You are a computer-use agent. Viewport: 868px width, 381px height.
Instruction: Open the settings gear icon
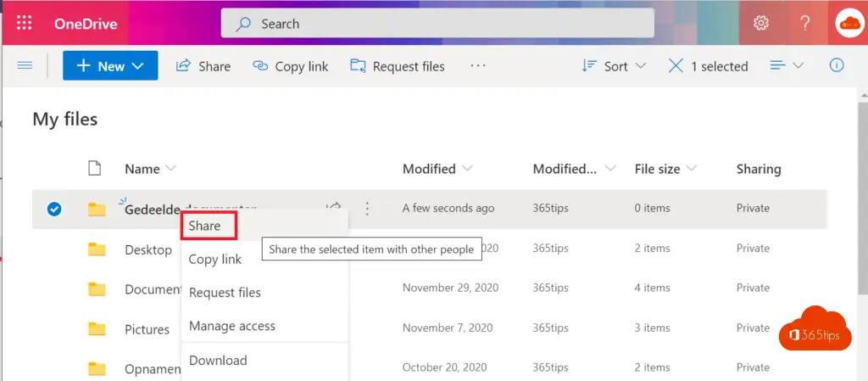click(x=760, y=24)
